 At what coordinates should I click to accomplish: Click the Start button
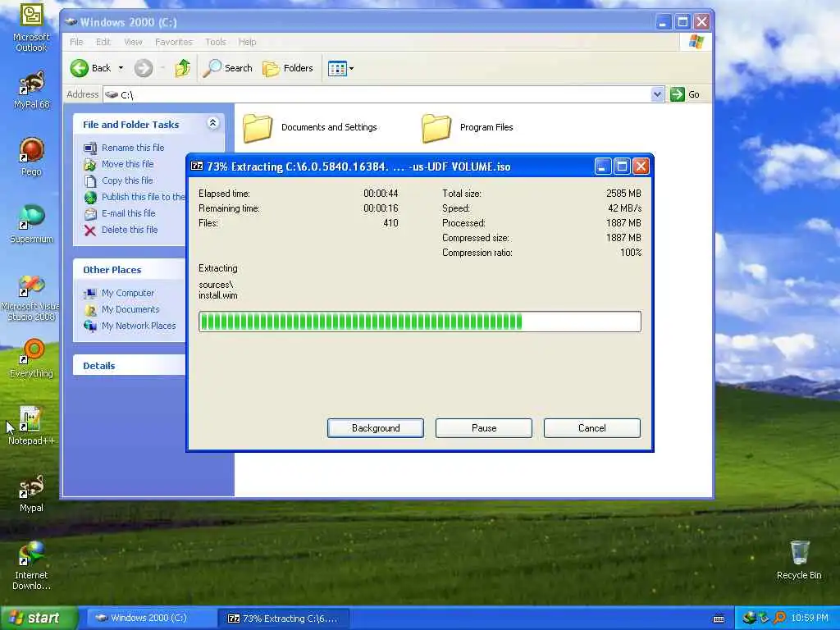[x=38, y=618]
